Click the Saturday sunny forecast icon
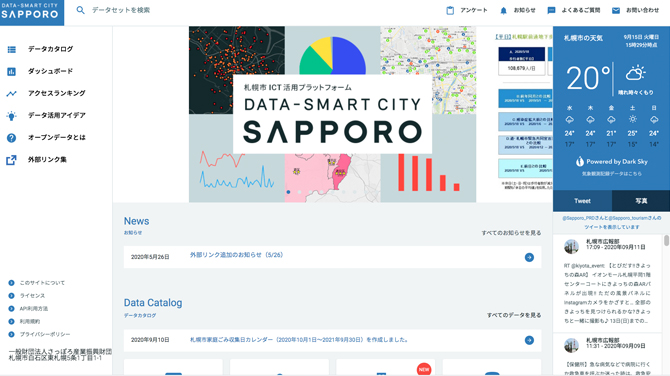The width and height of the screenshot is (670, 376). [632, 120]
